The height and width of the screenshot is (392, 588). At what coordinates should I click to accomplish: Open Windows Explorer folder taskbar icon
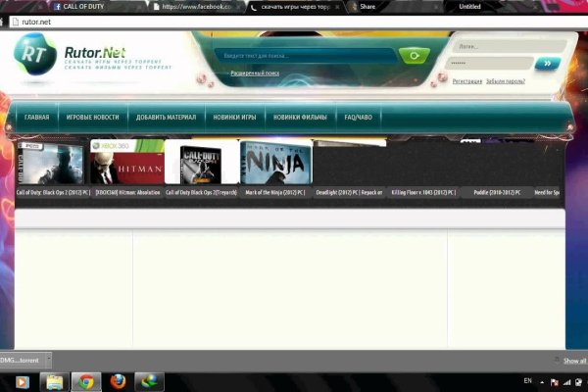click(x=54, y=381)
